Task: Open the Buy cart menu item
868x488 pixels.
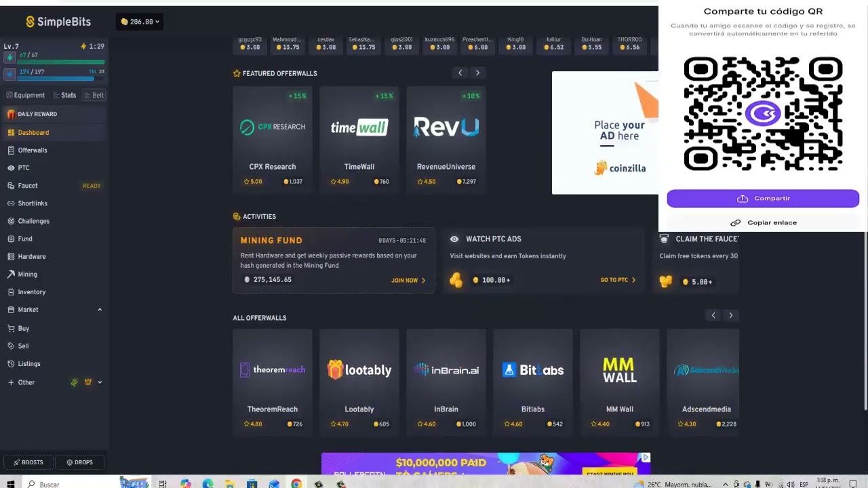Action: (54, 328)
